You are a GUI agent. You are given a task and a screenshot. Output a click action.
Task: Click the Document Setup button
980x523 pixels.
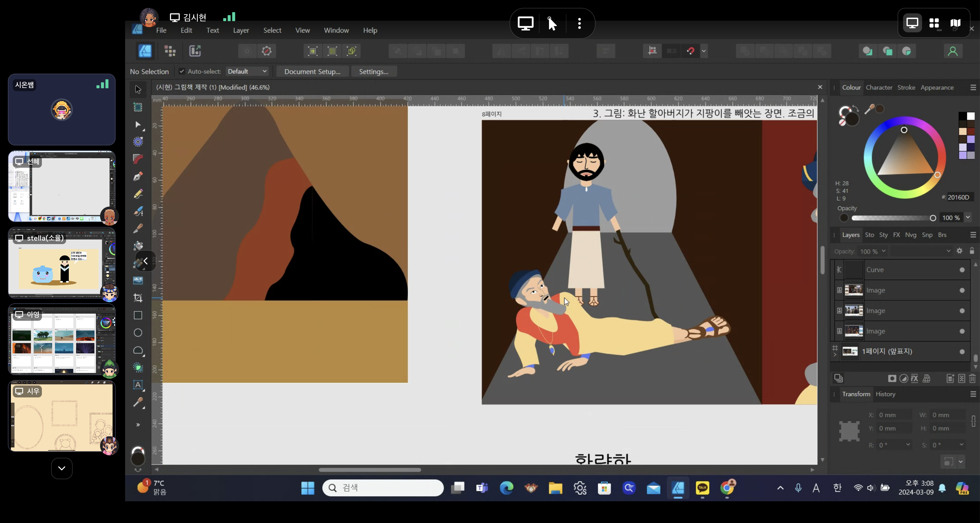(312, 71)
